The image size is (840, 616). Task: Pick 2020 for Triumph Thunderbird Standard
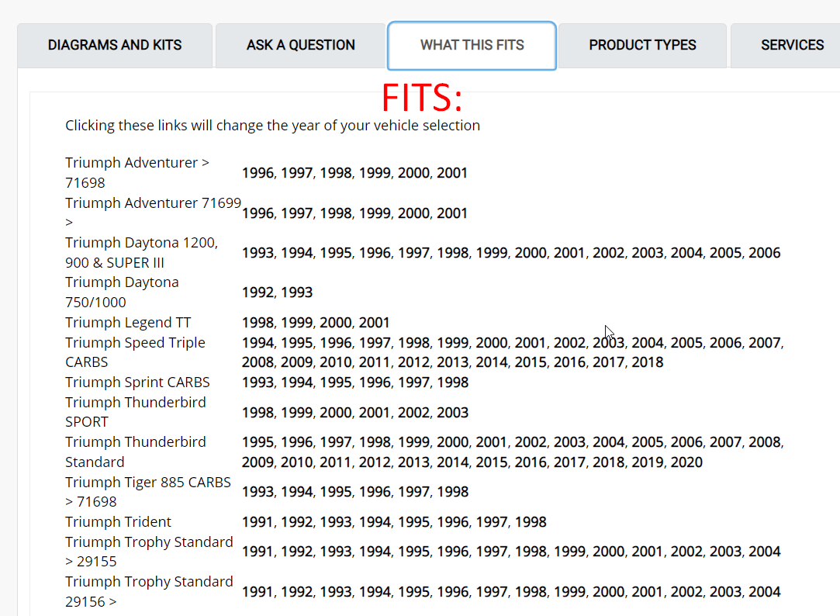(x=686, y=462)
